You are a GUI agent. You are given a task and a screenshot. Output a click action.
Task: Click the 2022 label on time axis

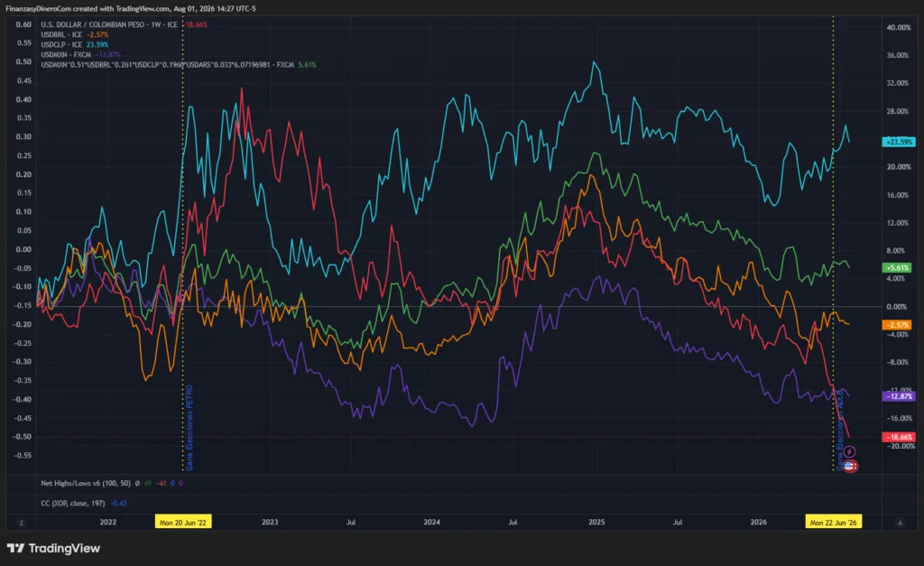click(x=108, y=523)
